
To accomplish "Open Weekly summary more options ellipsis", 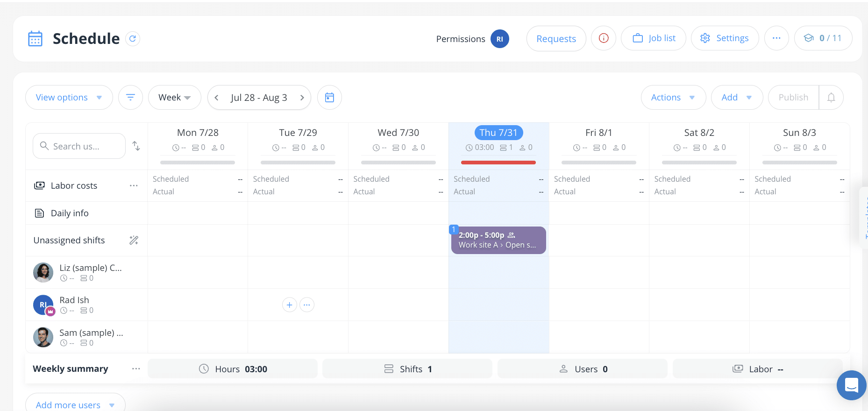I will [136, 368].
